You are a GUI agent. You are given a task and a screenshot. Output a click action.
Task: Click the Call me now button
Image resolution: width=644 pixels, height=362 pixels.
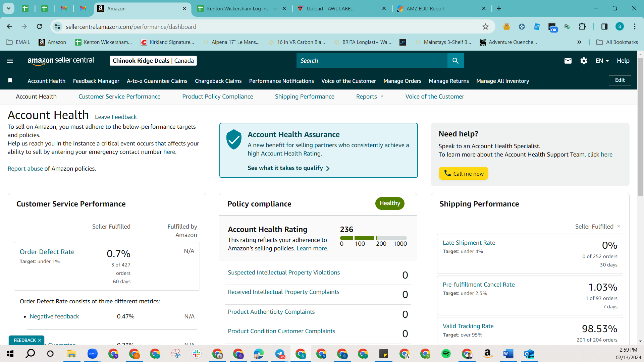point(464,173)
